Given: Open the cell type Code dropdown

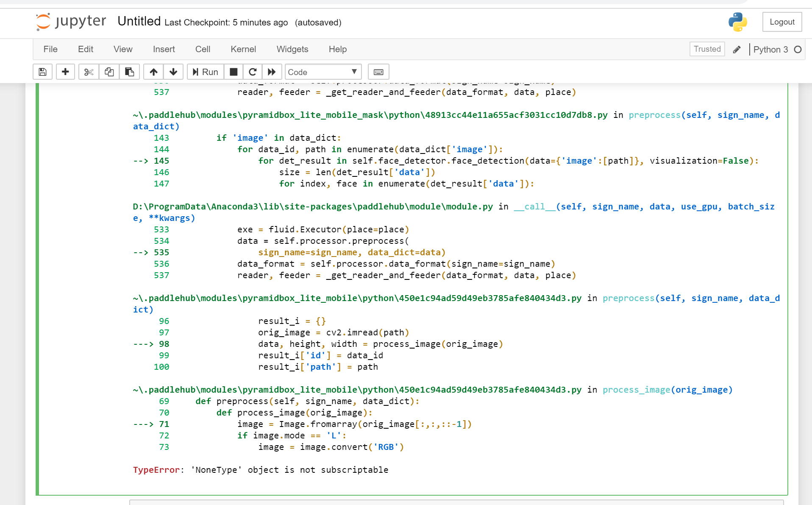Looking at the screenshot, I should (323, 72).
